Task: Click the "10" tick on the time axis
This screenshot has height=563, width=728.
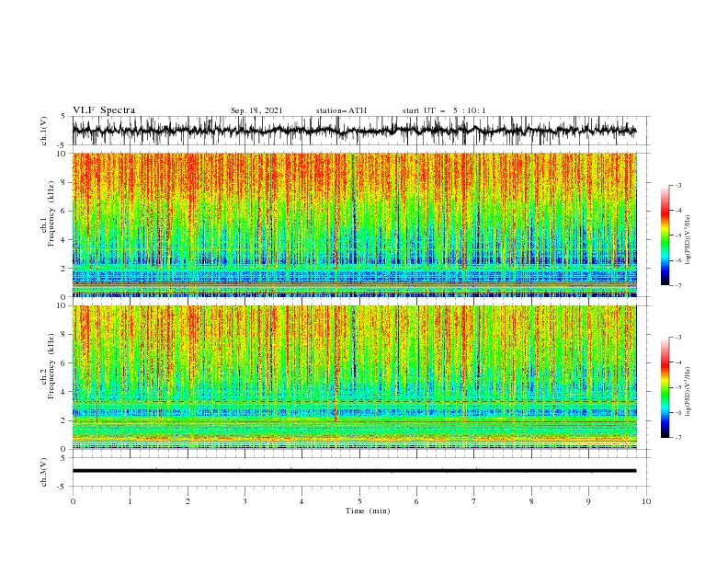Action: coord(646,501)
